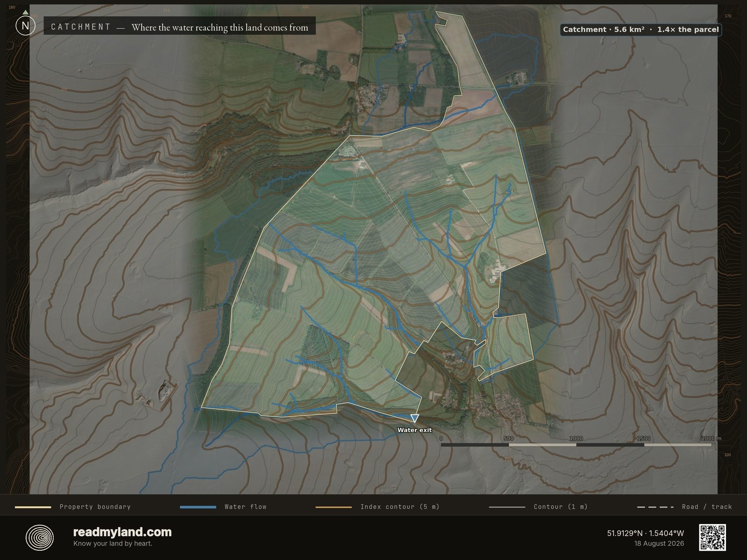This screenshot has height=560, width=747.
Task: Click 'Know your land by heart.' tagline
Action: (x=113, y=544)
